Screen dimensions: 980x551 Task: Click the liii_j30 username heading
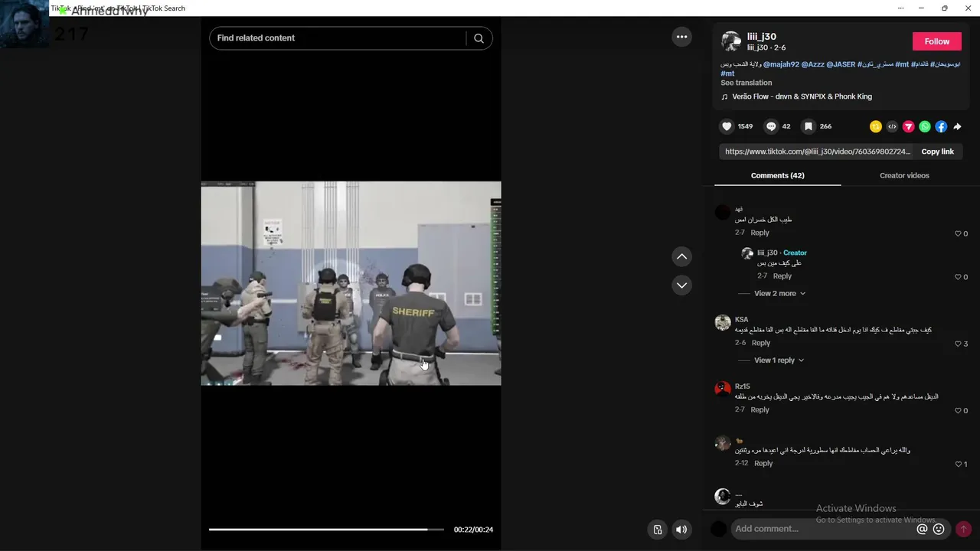[x=762, y=37]
